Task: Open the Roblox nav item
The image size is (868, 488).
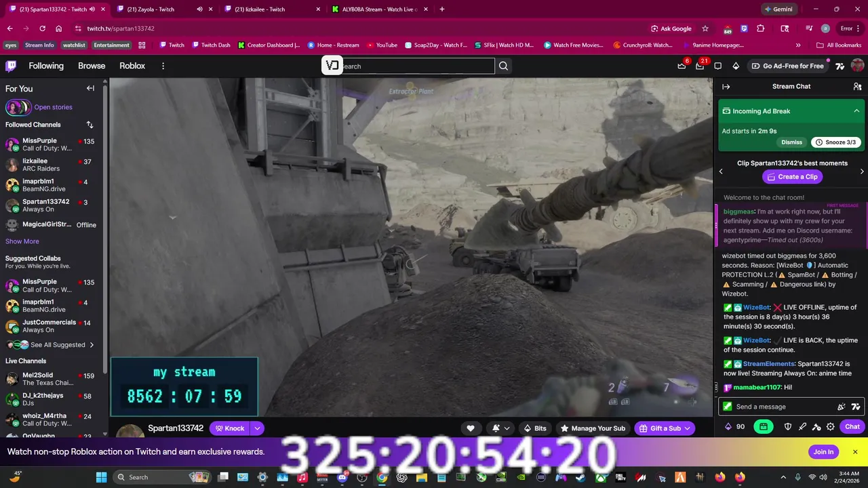Action: tap(132, 66)
